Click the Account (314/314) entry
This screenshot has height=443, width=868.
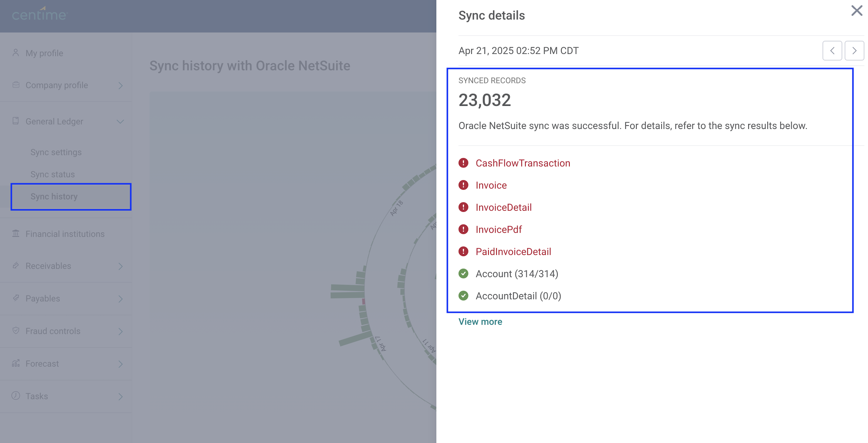pyautogui.click(x=517, y=274)
